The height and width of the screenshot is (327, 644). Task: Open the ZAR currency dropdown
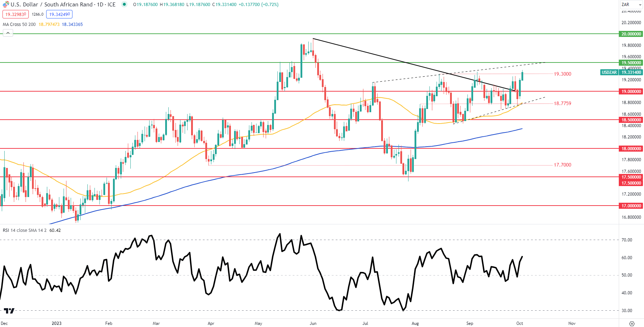click(x=631, y=5)
